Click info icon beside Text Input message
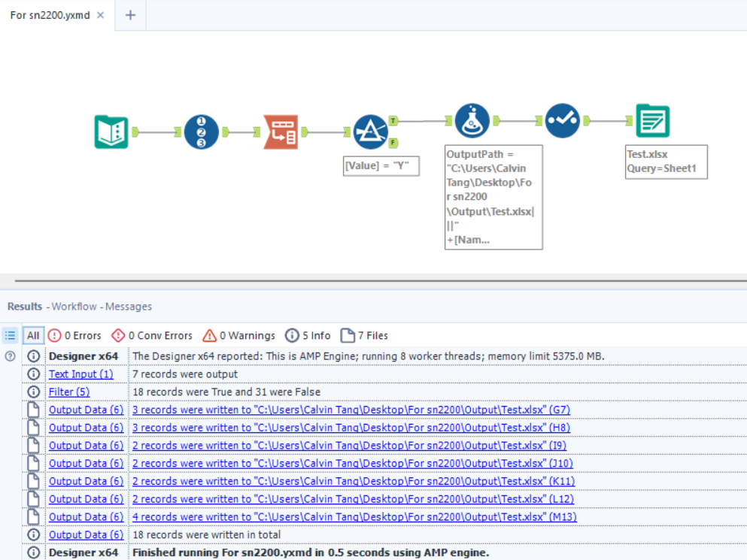The width and height of the screenshot is (747, 560). click(x=33, y=374)
